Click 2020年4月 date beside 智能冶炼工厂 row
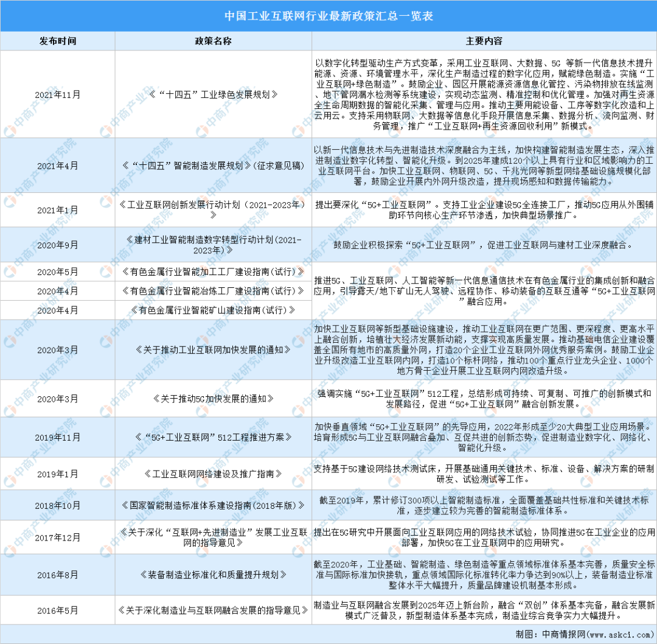657x644 pixels. pyautogui.click(x=57, y=291)
